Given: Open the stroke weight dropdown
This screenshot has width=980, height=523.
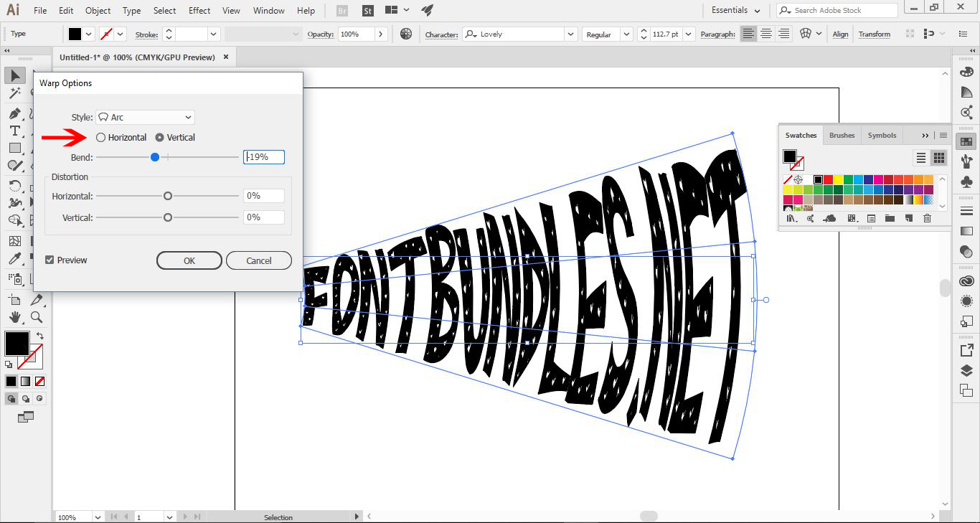Looking at the screenshot, I should click(213, 34).
